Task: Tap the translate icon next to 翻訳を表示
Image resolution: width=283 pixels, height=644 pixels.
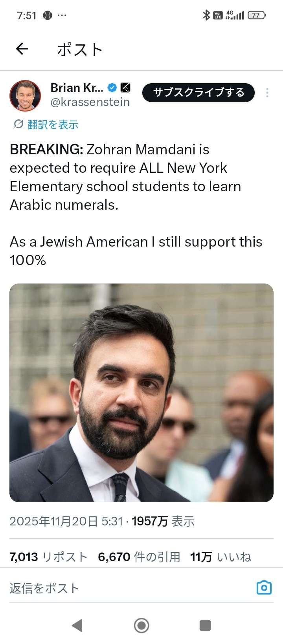Action: pos(18,124)
